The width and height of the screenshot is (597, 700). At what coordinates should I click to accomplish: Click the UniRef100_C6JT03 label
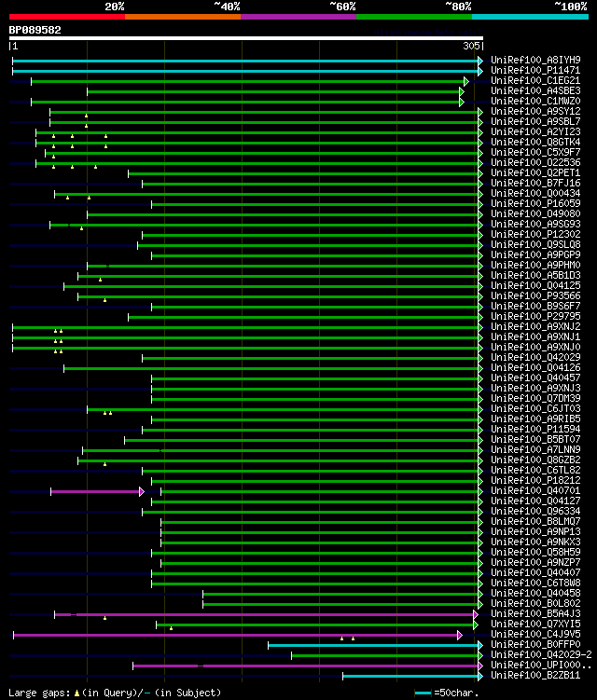[x=535, y=409]
